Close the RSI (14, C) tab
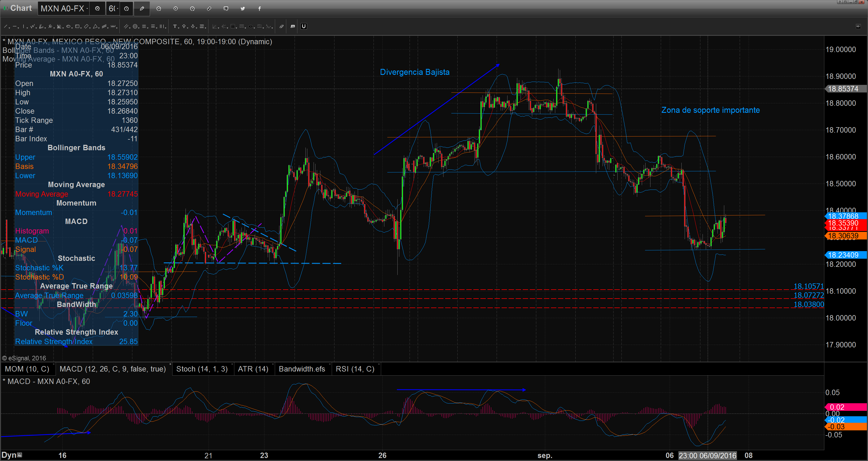 379,364
